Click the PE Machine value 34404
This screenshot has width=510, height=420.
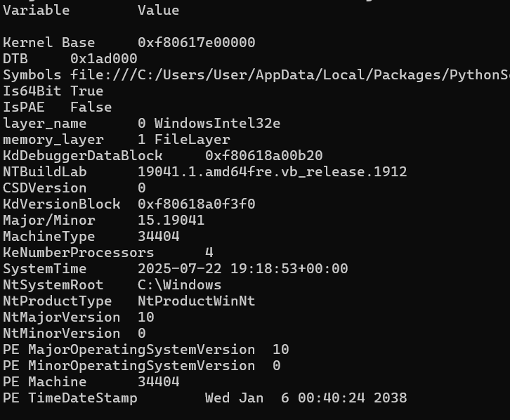(159, 382)
